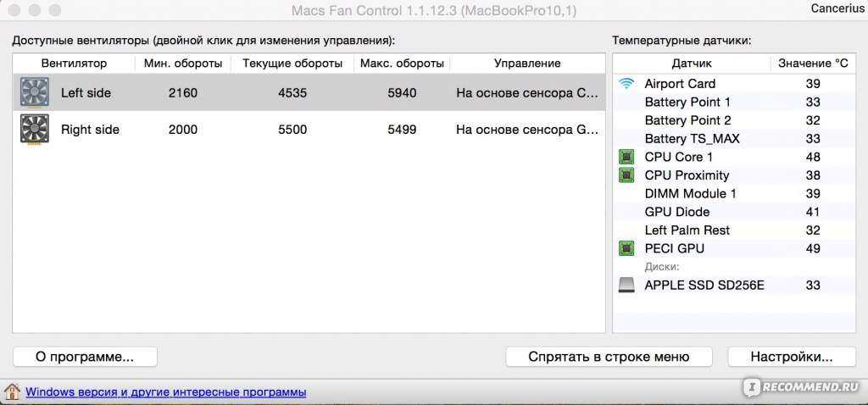868x405 pixels.
Task: Sort by the Вентилятор column header
Action: (74, 63)
